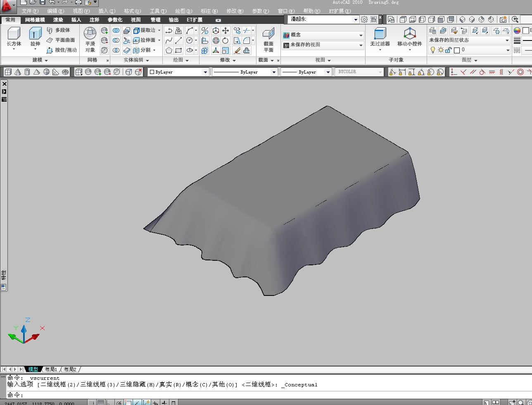Switch to the 网格建模 ribbon tab
Screen dimensions: 532x405
35,20
